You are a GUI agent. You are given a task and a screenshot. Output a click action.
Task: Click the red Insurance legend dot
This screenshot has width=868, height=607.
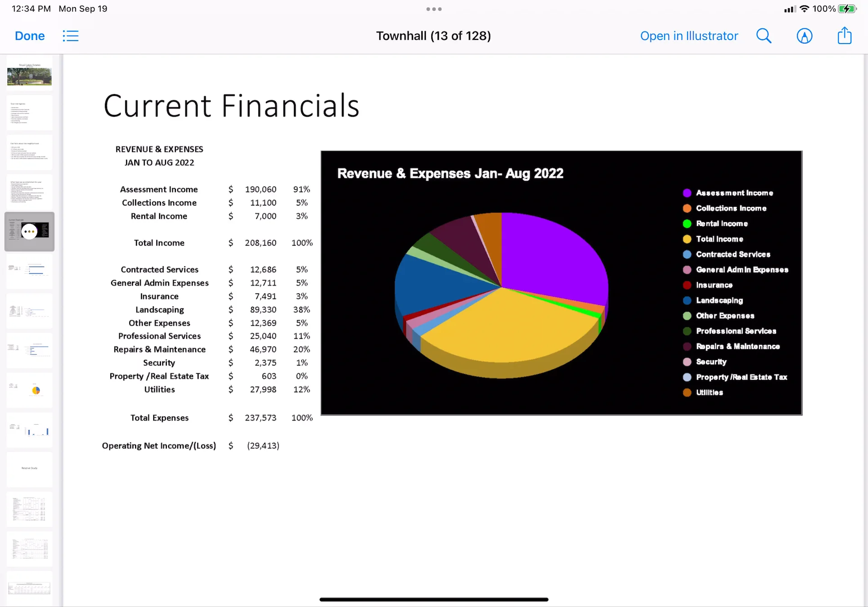pyautogui.click(x=687, y=285)
